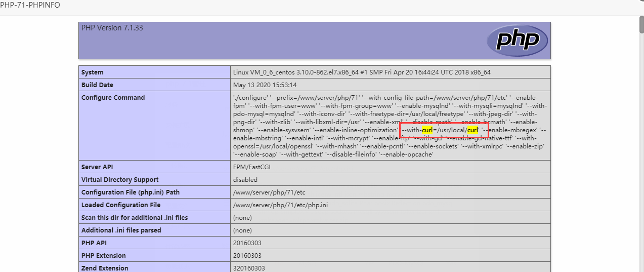
Task: Click the '--with-mhash' configure option
Action: [337, 146]
